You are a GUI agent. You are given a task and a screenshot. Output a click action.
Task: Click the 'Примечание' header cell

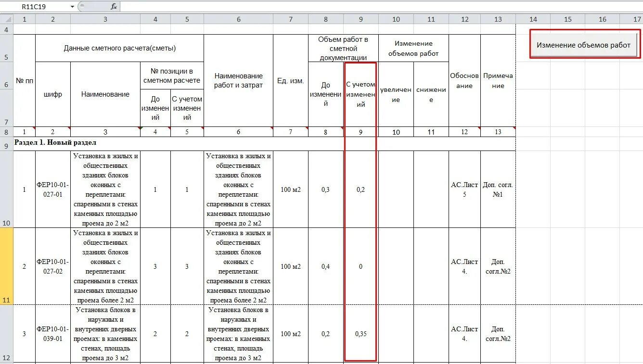coord(498,80)
